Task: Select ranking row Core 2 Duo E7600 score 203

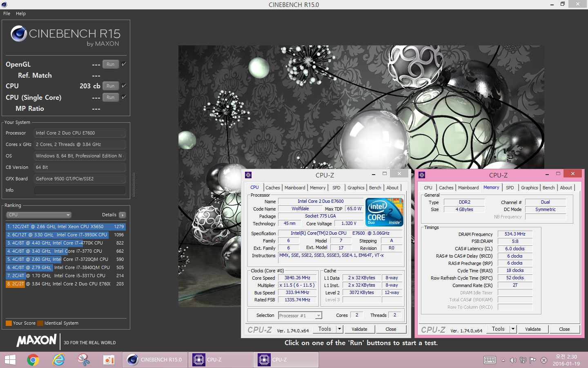Action: point(65,284)
